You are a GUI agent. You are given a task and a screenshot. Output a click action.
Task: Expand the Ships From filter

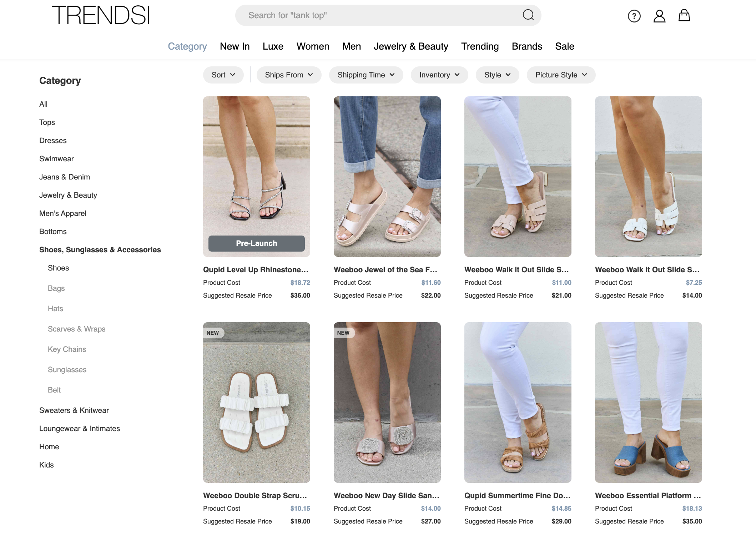point(288,75)
